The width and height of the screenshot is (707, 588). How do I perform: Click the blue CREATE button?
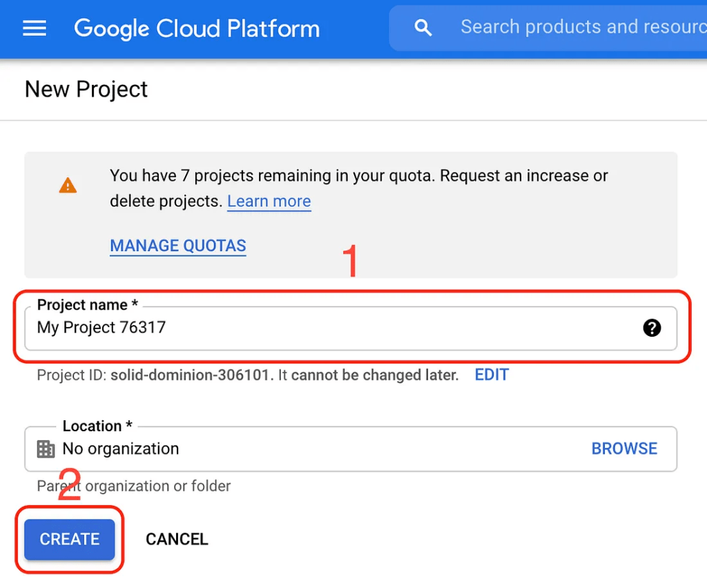[70, 539]
